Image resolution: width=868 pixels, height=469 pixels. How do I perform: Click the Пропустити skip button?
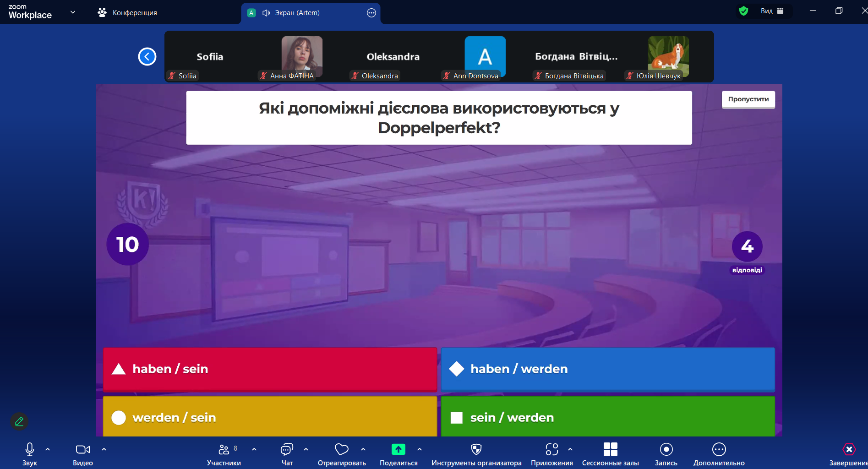click(748, 99)
